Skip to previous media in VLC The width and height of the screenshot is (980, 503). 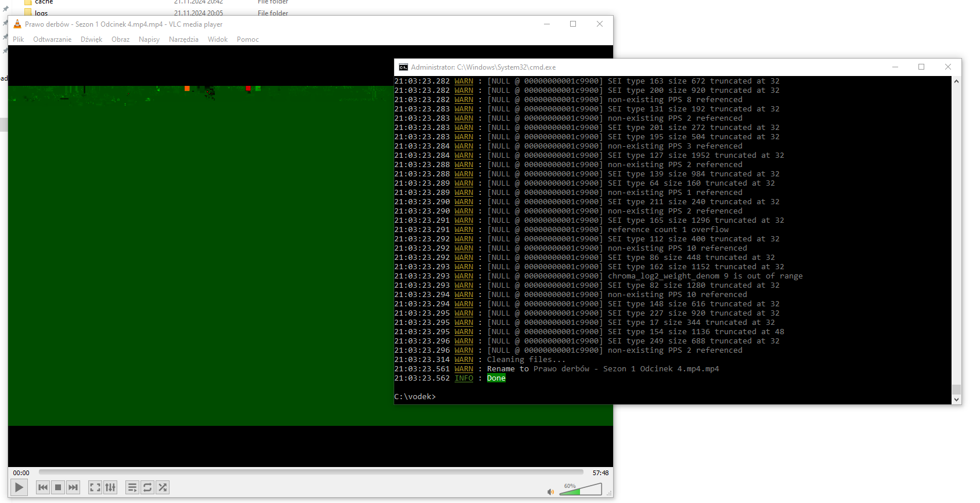(x=43, y=487)
